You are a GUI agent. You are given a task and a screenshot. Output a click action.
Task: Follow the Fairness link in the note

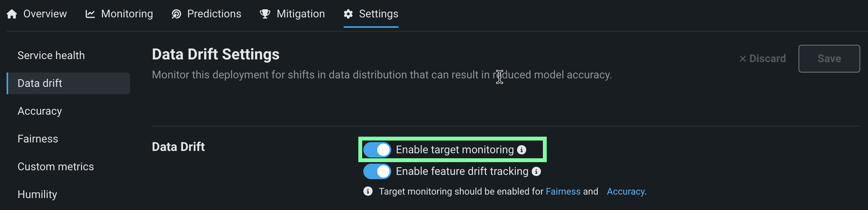pyautogui.click(x=563, y=191)
